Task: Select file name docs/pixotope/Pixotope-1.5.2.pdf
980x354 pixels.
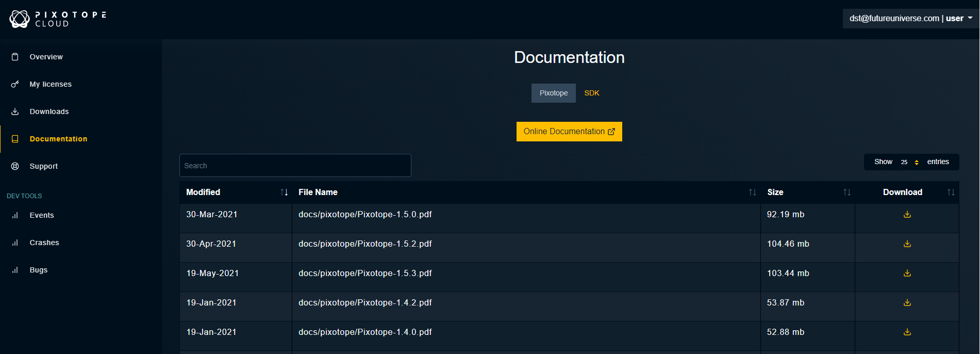Action: click(365, 244)
